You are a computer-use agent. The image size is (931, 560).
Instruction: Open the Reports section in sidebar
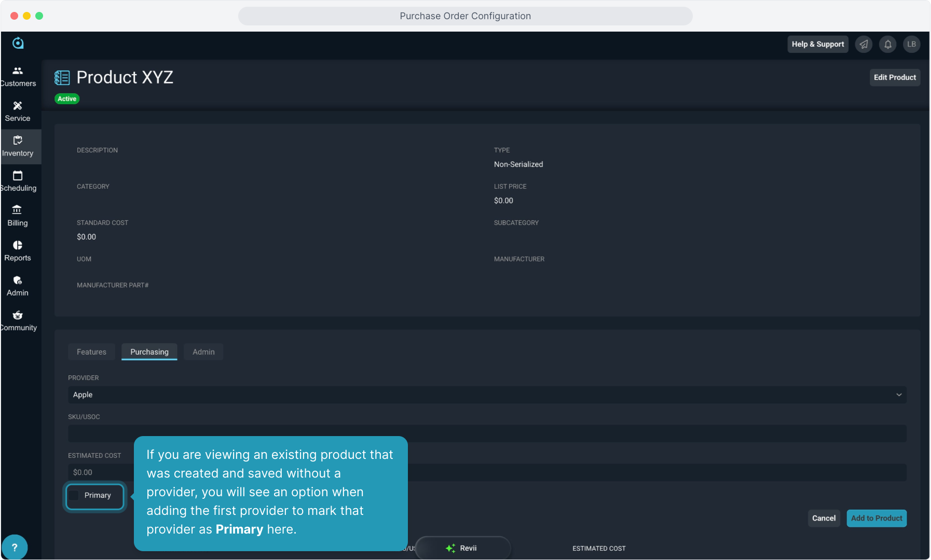pyautogui.click(x=18, y=251)
